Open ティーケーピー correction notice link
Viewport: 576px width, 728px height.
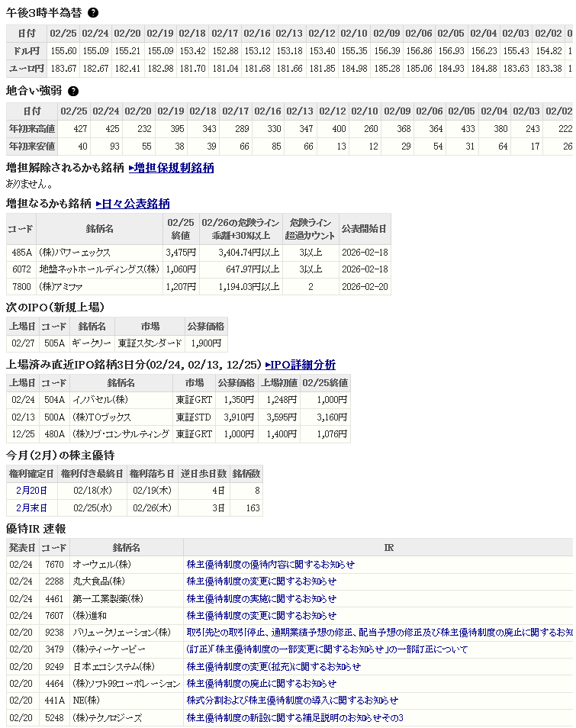tap(327, 649)
